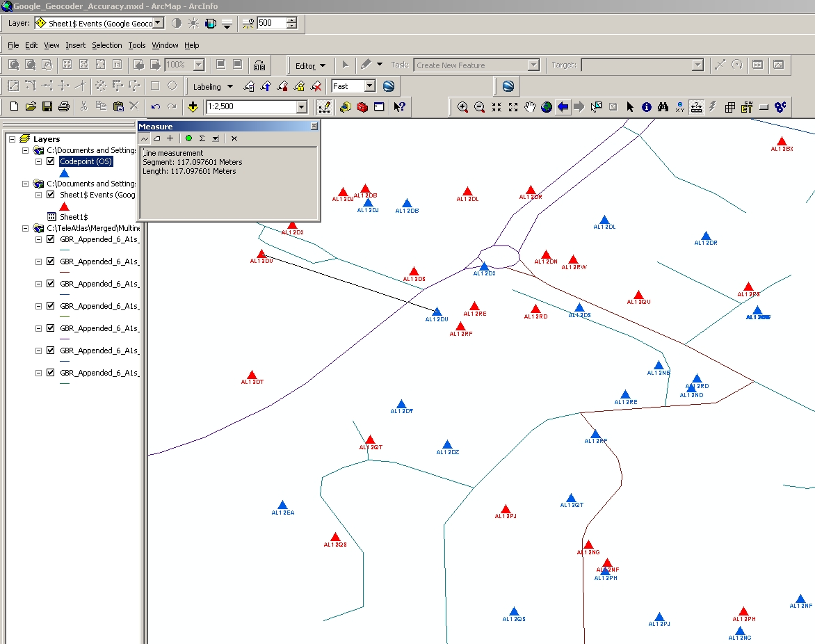The height and width of the screenshot is (644, 815).
Task: Uncheck first GBR_Appended_6_A1s layer
Action: point(51,239)
